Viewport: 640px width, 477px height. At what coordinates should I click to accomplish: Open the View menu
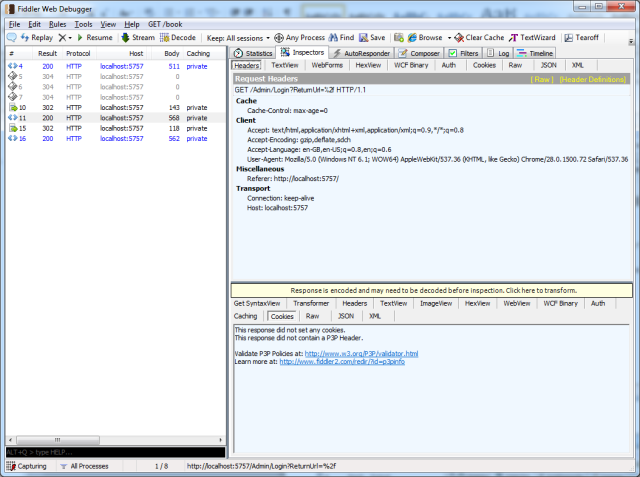pos(108,24)
